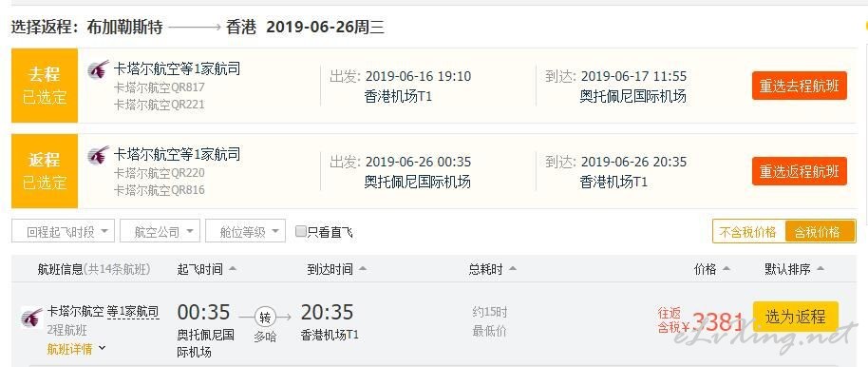The height and width of the screenshot is (367, 868).
Task: Click Qatar Airways logo in return row
Action: click(x=98, y=155)
